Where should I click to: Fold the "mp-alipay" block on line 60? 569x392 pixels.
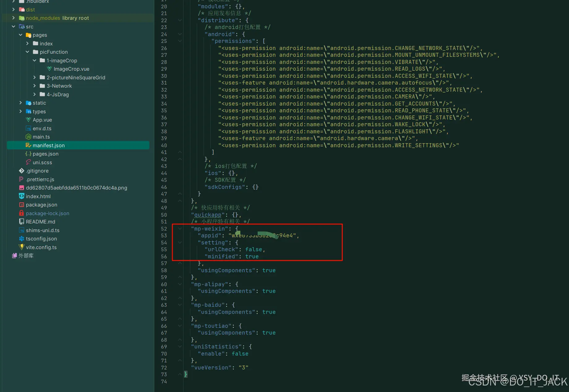click(x=180, y=284)
